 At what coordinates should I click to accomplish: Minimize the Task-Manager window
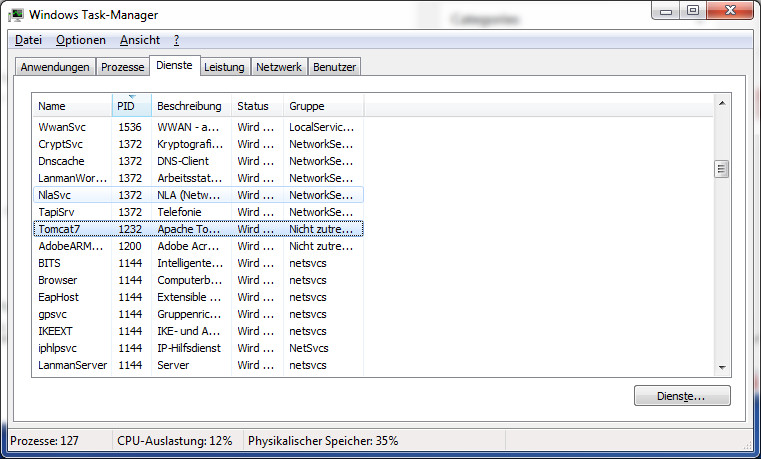(x=665, y=11)
